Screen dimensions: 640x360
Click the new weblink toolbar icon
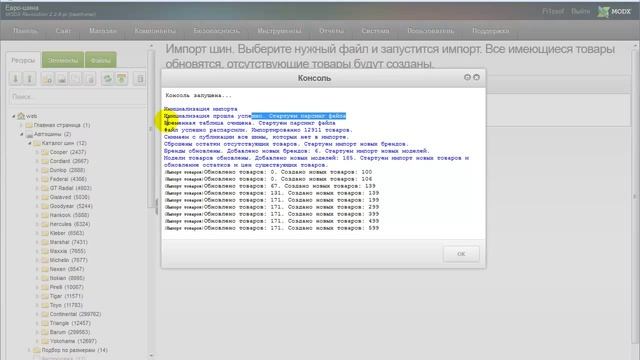[x=62, y=78]
